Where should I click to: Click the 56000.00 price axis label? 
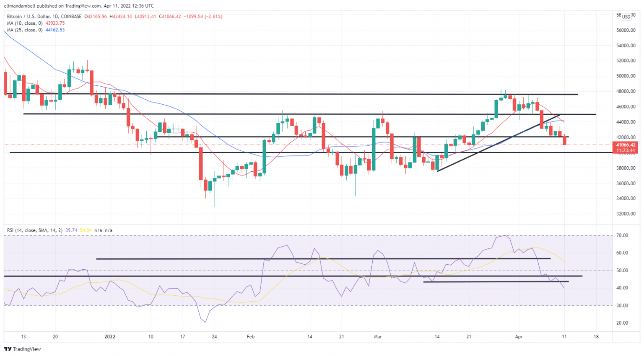(626, 30)
